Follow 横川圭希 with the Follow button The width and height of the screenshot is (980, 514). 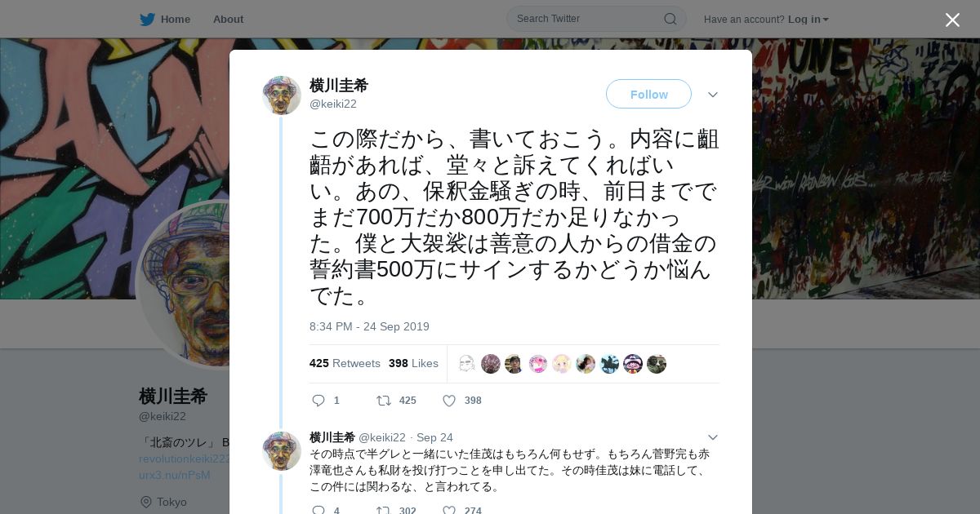point(648,94)
